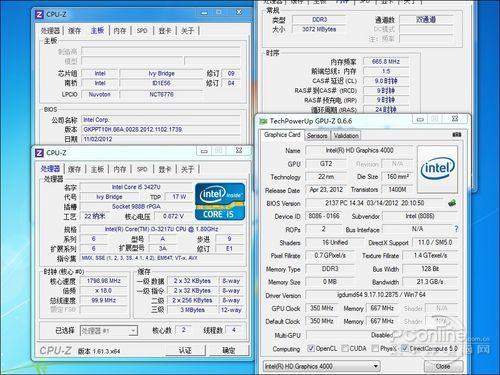Click the DirectX Support 11.0 / SM5.0 value
The image size is (500, 375).
pos(435,242)
